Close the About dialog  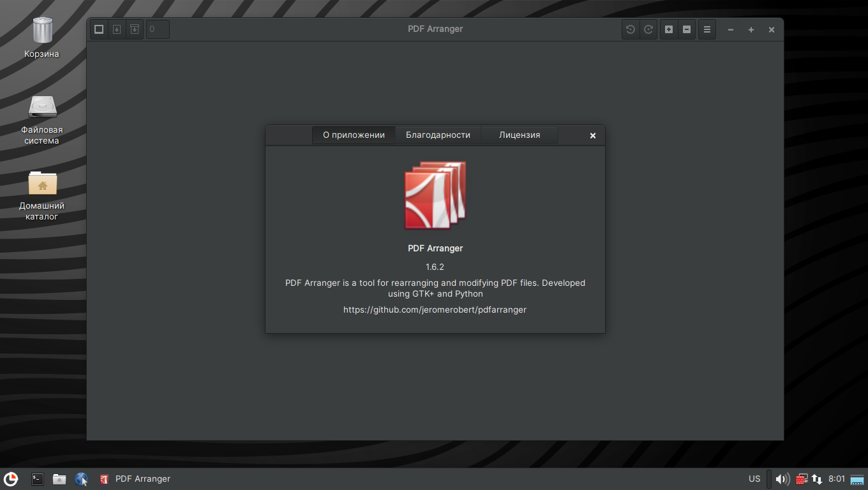[593, 135]
